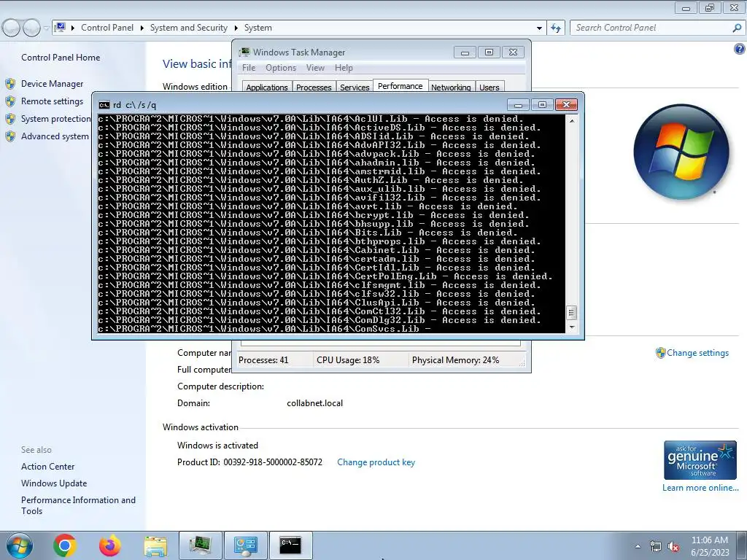This screenshot has width=747, height=560.
Task: Click the computer icon in the address bar
Action: click(60, 27)
